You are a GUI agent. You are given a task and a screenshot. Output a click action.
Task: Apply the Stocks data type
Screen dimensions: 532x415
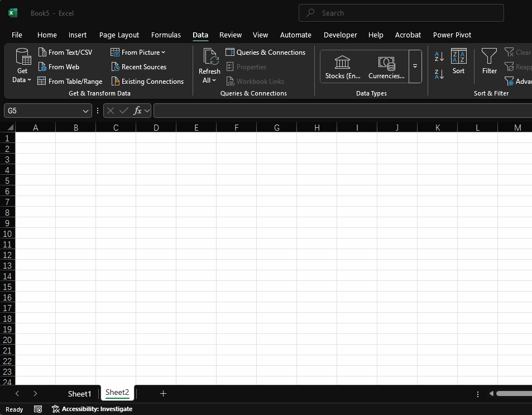coord(342,65)
